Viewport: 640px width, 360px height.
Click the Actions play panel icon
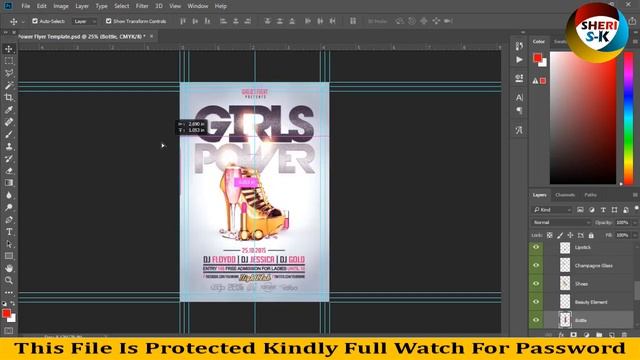pyautogui.click(x=519, y=60)
